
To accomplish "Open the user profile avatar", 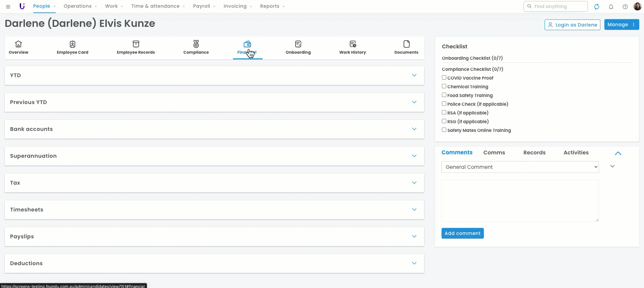I will pos(637,6).
